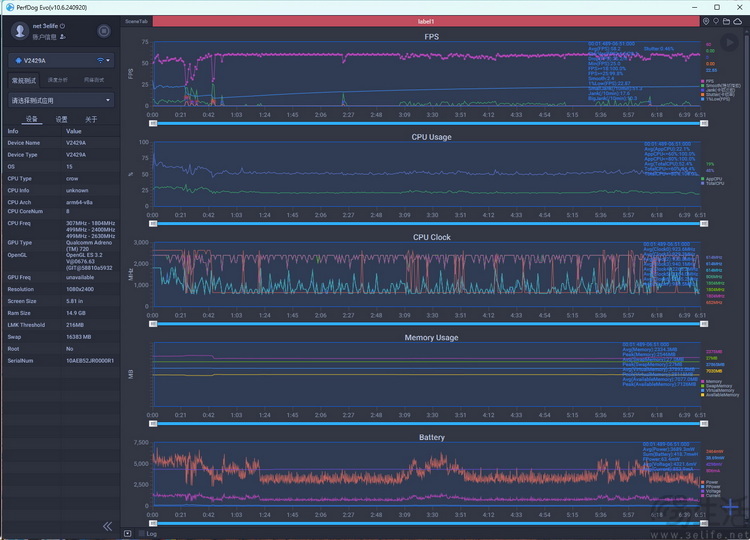
Task: Click the Value column header
Action: (x=74, y=131)
